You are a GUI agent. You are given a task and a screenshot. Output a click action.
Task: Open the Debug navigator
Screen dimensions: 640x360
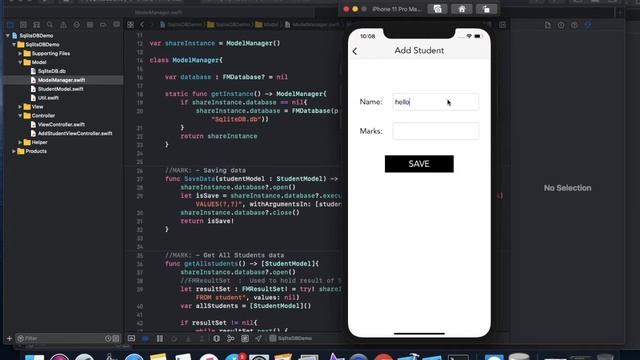point(90,25)
